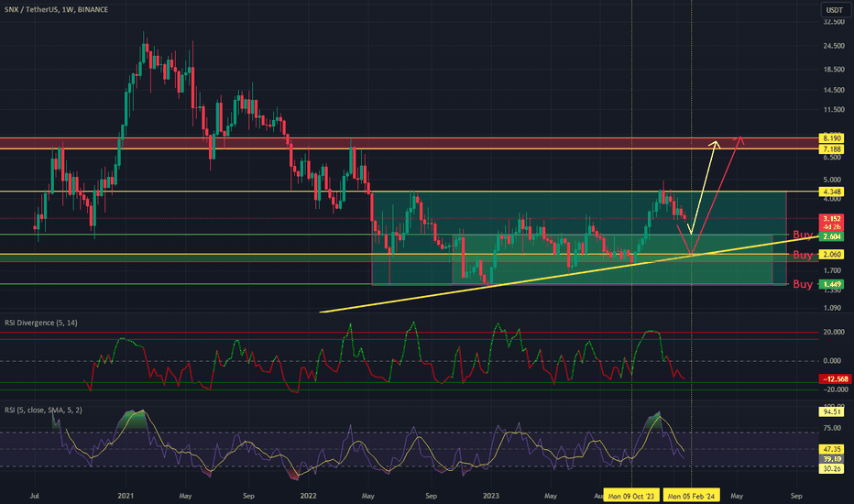Click the 24.500 price axis label

834,46
